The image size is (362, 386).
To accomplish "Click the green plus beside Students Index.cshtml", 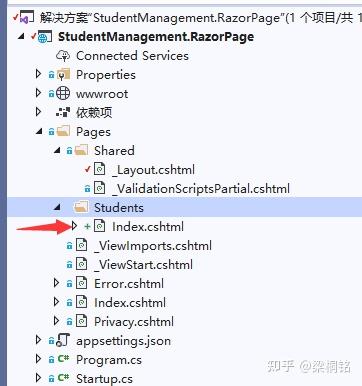I will click(x=87, y=227).
